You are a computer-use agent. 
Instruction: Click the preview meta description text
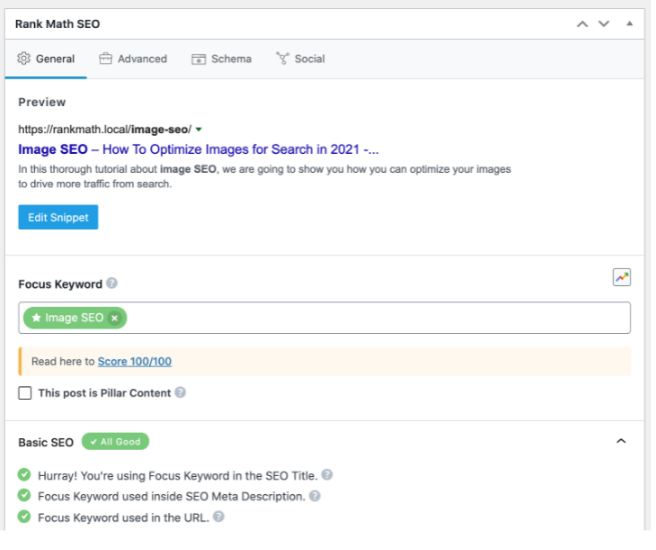(x=264, y=177)
